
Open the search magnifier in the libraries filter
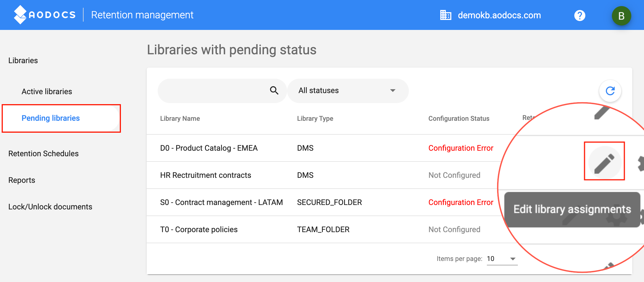point(274,90)
